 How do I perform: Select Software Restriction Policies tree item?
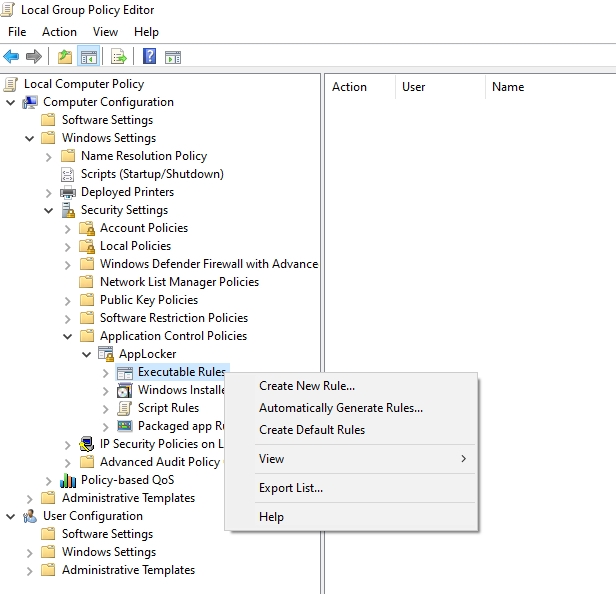(173, 318)
